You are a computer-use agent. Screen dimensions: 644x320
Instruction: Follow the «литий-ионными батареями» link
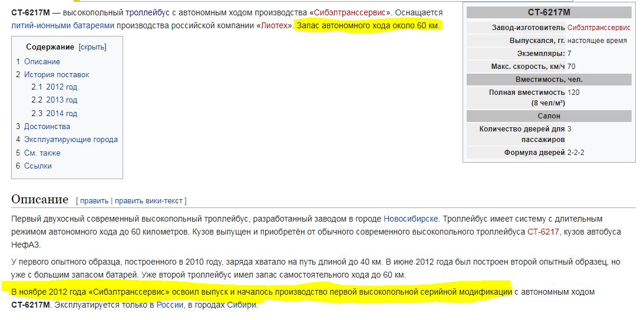[x=63, y=25]
